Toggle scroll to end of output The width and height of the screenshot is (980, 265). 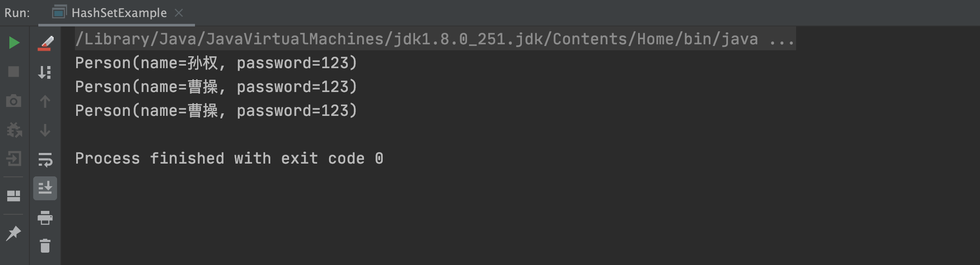click(45, 188)
